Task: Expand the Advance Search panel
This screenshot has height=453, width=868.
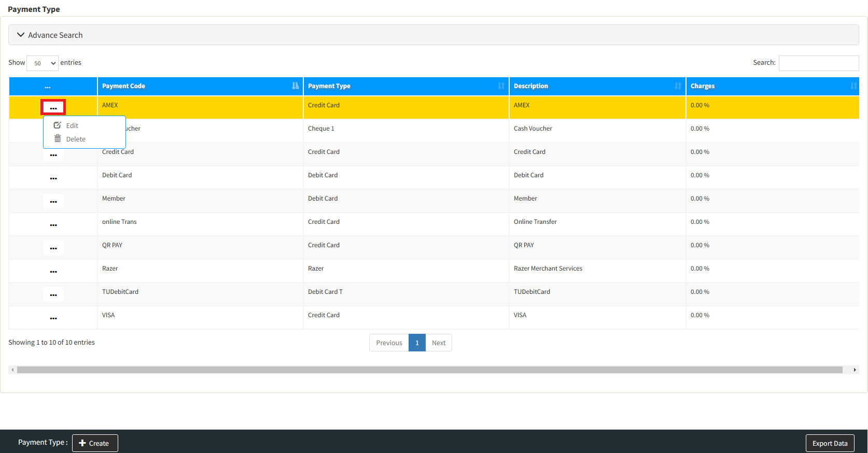Action: (55, 35)
